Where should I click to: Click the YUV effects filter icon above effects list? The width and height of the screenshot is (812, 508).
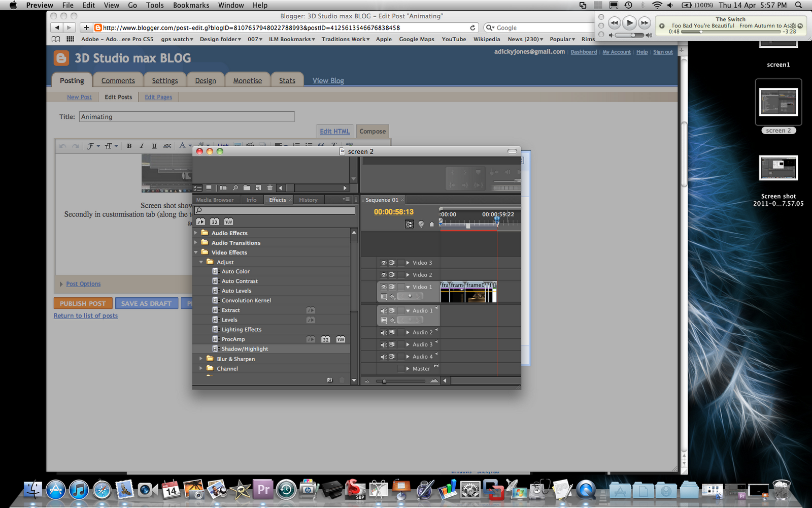click(x=228, y=222)
